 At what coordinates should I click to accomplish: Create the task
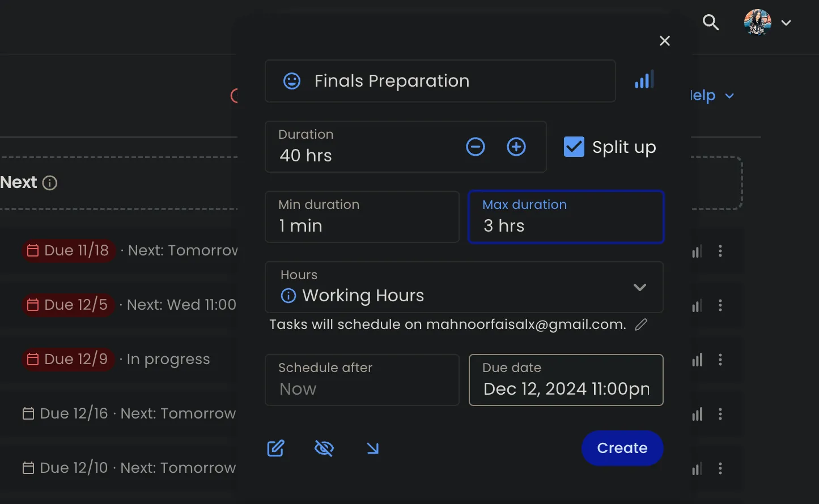622,448
